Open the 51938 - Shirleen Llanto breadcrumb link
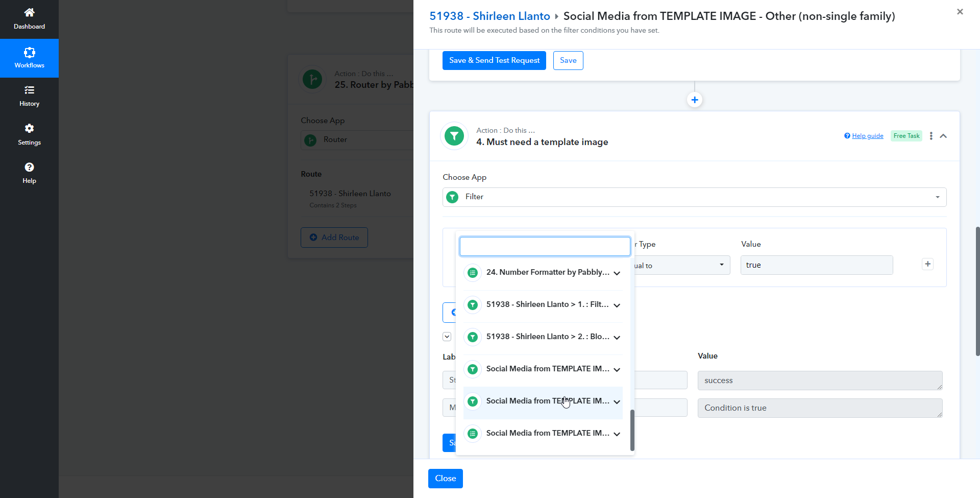The image size is (980, 498). tap(489, 16)
